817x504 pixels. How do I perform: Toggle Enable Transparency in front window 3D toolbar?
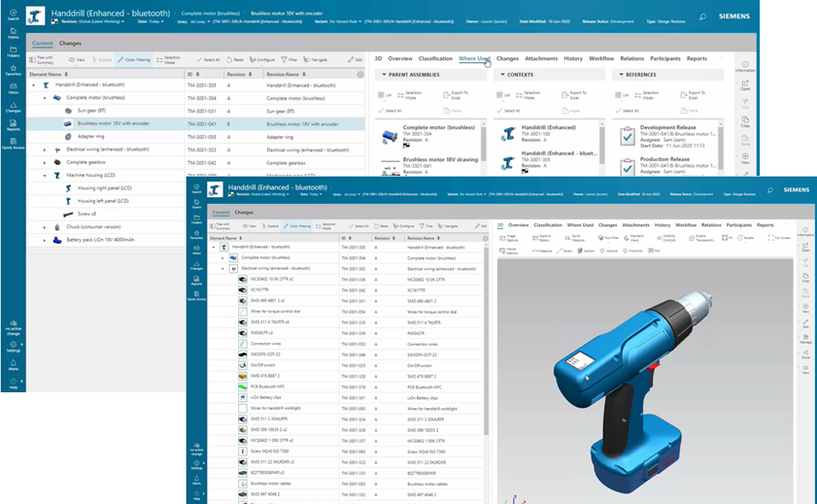coord(700,238)
